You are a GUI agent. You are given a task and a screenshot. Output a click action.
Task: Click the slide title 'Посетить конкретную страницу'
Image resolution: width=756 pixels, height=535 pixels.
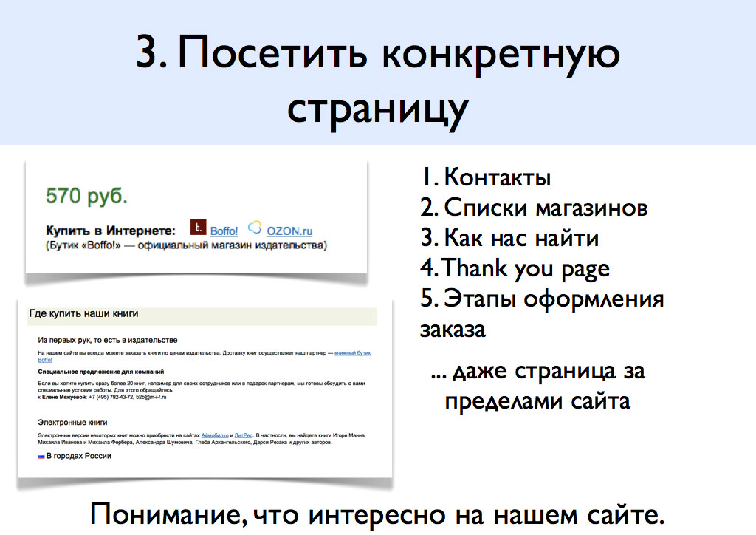click(377, 79)
